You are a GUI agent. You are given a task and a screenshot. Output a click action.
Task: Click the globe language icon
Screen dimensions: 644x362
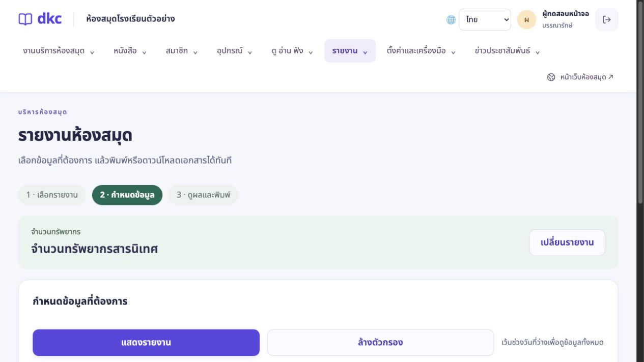pyautogui.click(x=451, y=20)
